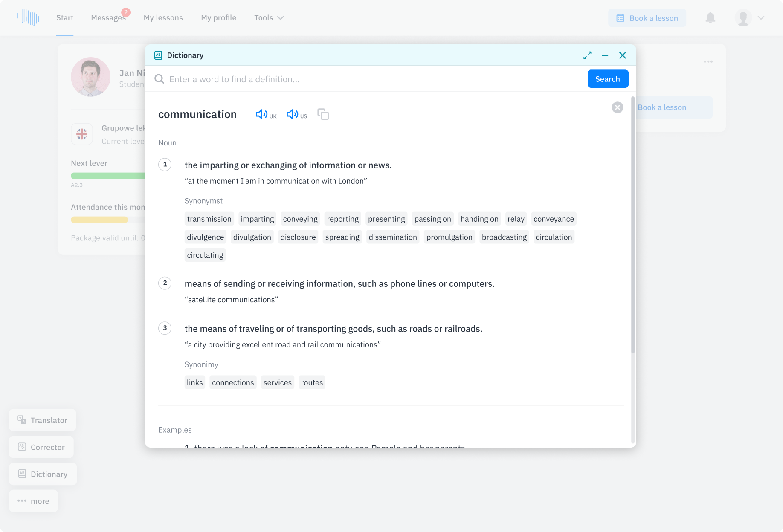
Task: Focus the word search input field
Action: click(x=371, y=79)
